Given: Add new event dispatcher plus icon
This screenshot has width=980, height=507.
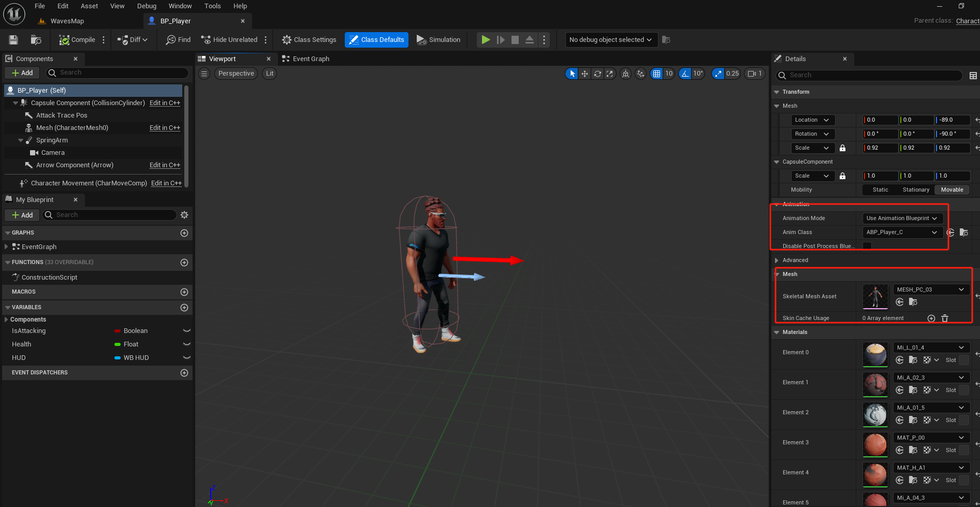Looking at the screenshot, I should pyautogui.click(x=184, y=373).
